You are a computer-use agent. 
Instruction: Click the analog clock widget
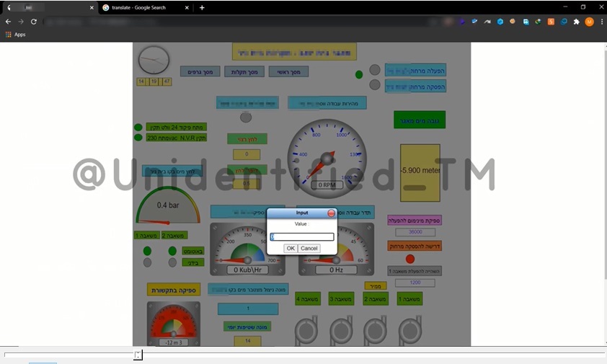click(154, 61)
